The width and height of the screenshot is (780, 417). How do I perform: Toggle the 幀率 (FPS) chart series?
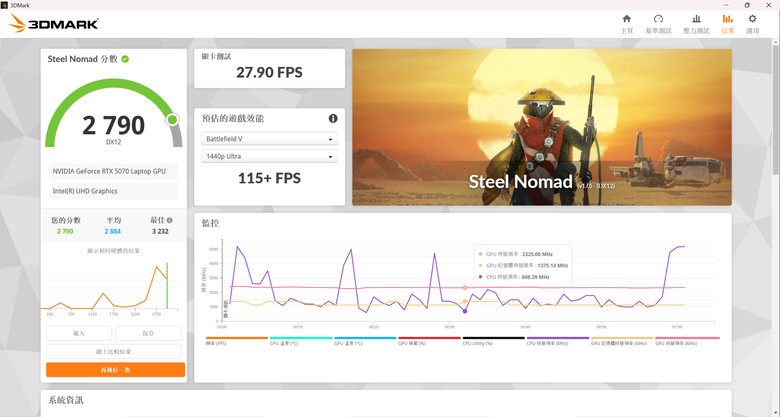(236, 341)
